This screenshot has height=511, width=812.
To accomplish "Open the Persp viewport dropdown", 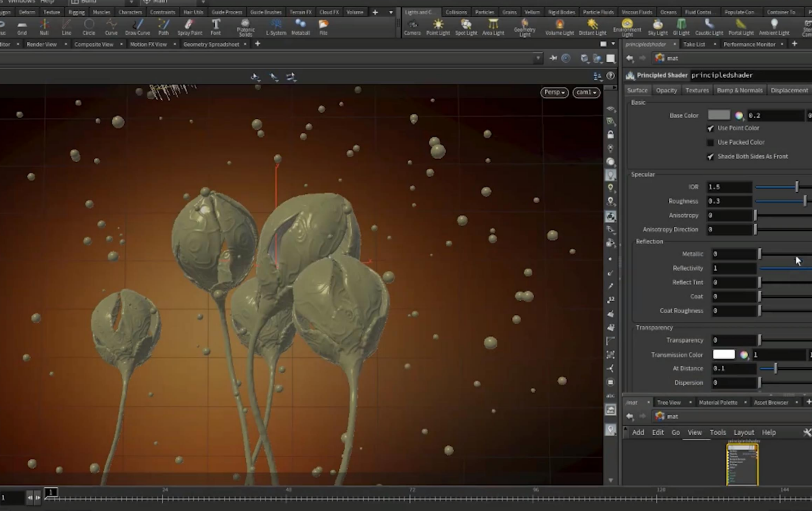I will pos(554,92).
